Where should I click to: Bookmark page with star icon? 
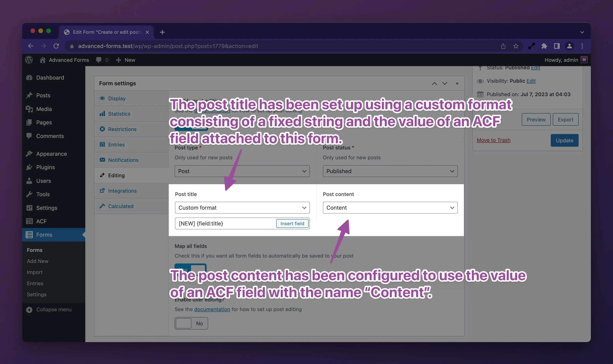[516, 46]
